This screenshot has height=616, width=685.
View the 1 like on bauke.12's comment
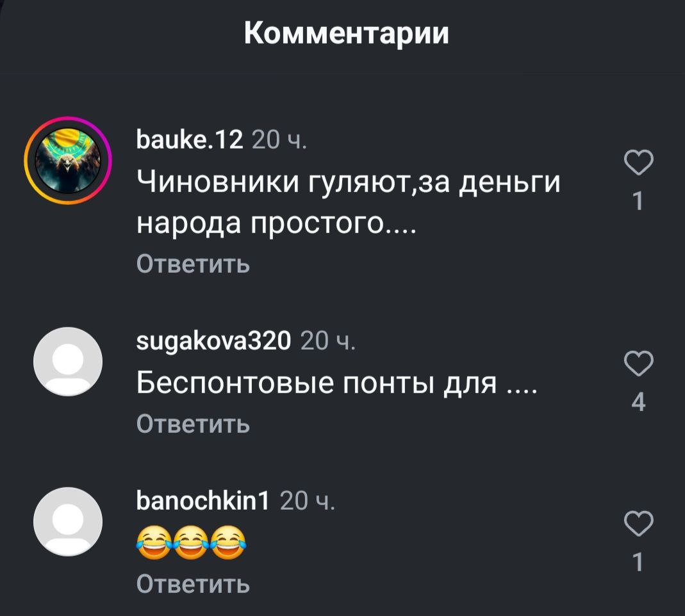click(638, 201)
